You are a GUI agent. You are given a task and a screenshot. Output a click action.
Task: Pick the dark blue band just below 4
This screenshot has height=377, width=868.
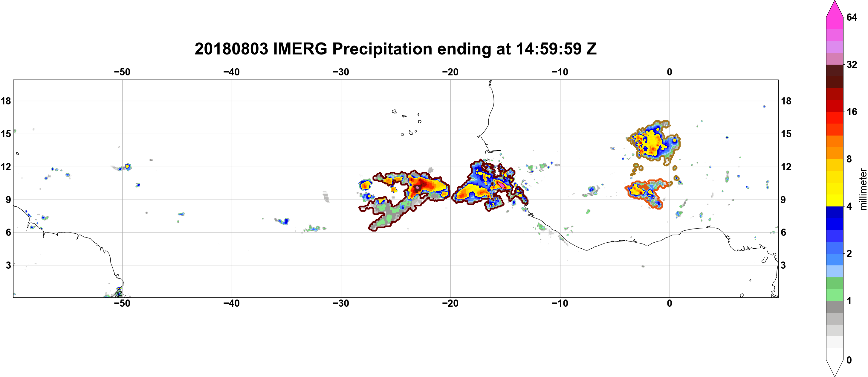click(835, 212)
